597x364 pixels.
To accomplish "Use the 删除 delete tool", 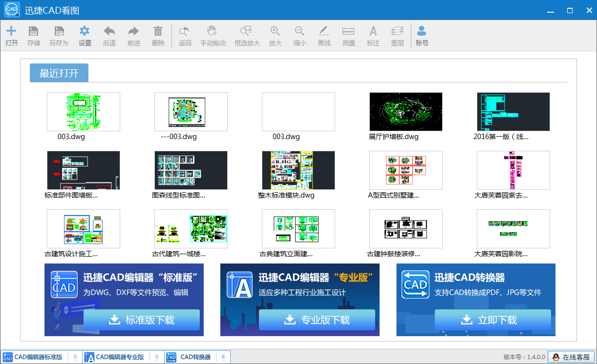I will tap(158, 36).
